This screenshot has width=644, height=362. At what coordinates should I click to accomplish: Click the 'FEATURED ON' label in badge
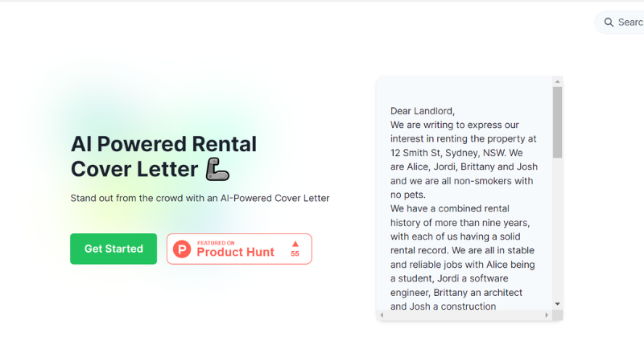[x=216, y=243]
